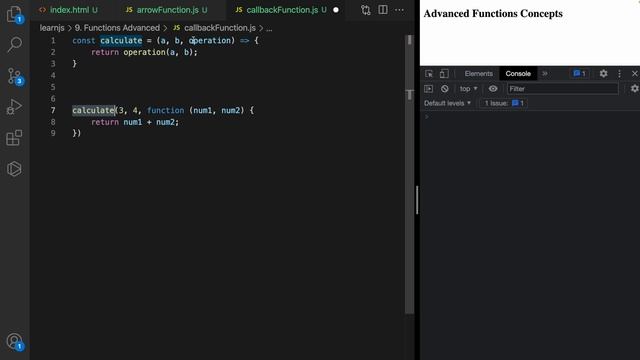Select the Console tab in DevTools
The image size is (640, 360).
coord(518,73)
